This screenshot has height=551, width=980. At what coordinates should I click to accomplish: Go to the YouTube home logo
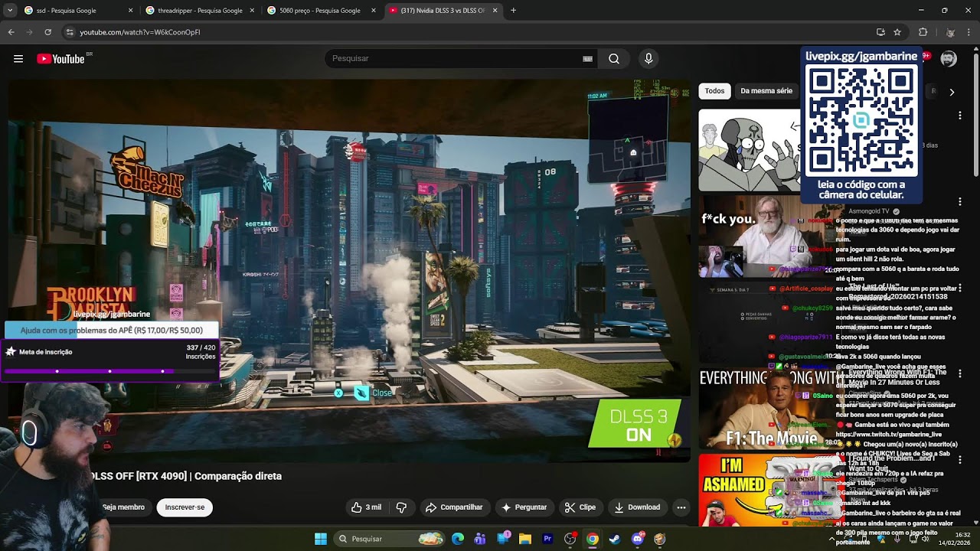[60, 59]
